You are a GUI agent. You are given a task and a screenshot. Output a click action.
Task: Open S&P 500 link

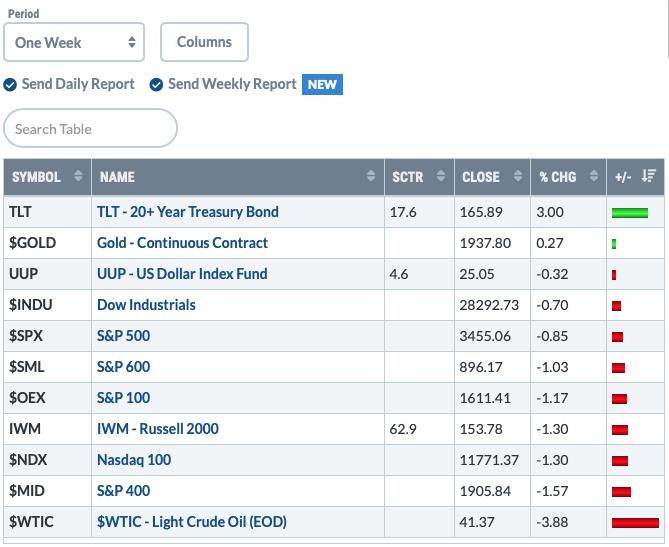[123, 336]
